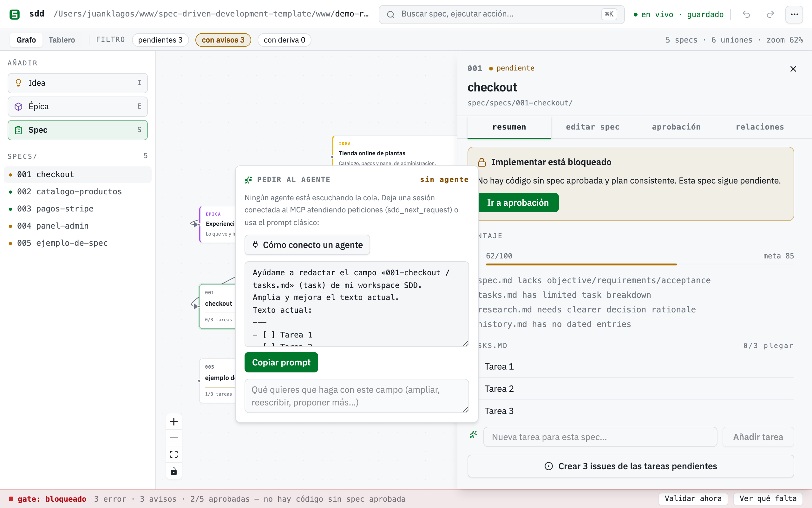Open the relaciones tab
The height and width of the screenshot is (508, 812).
point(760,127)
